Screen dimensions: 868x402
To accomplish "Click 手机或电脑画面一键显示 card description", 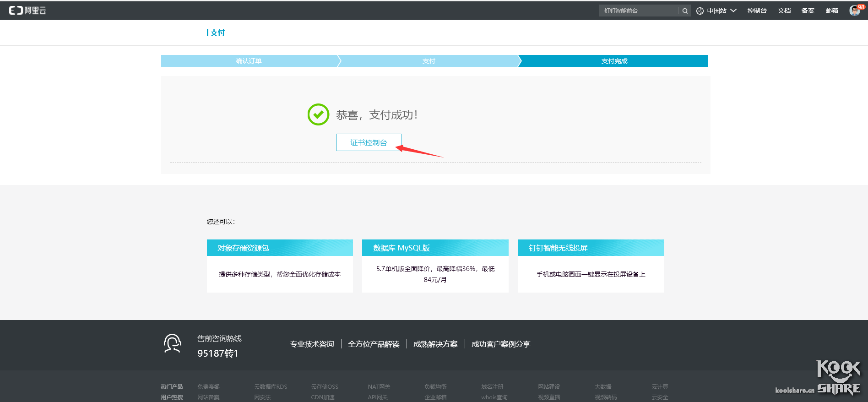I will coord(591,274).
